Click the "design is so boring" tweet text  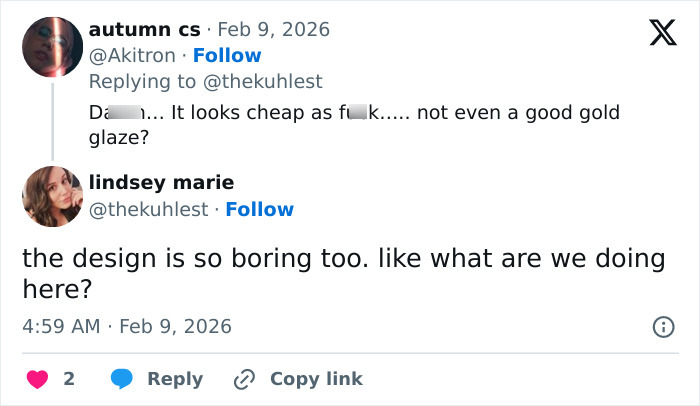[343, 273]
